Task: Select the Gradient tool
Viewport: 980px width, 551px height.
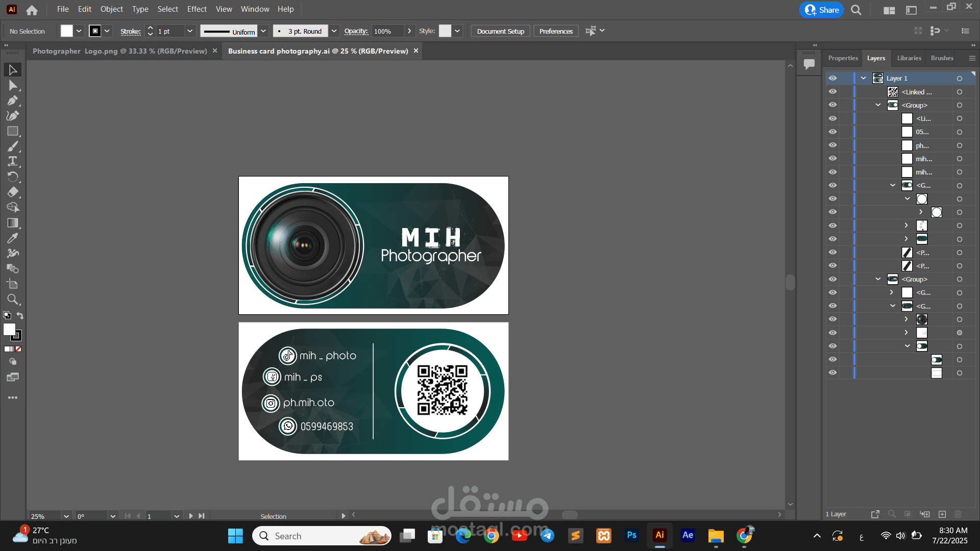Action: tap(13, 223)
